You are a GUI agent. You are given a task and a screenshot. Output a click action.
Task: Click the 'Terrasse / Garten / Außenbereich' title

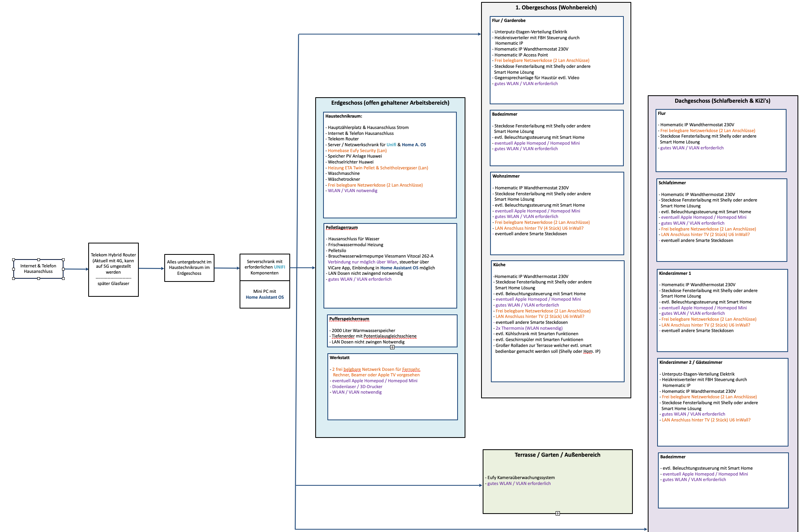pyautogui.click(x=558, y=455)
